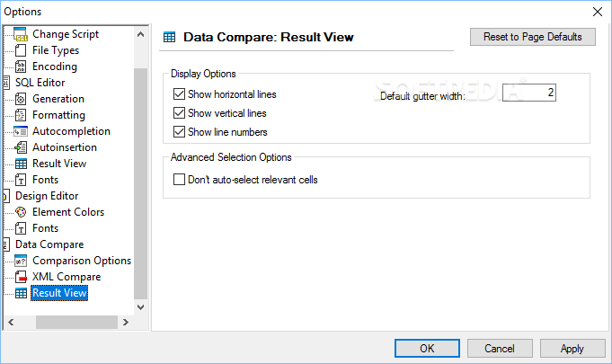Viewport: 612px width, 364px height.
Task: Select Autoinsertion in the options tree
Action: tap(65, 147)
